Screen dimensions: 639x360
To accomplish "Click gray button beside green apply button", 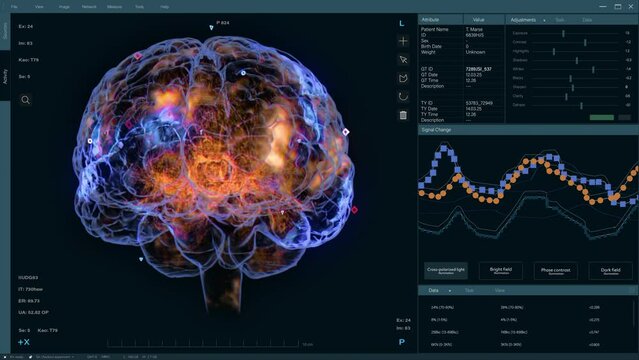I will pos(624,117).
